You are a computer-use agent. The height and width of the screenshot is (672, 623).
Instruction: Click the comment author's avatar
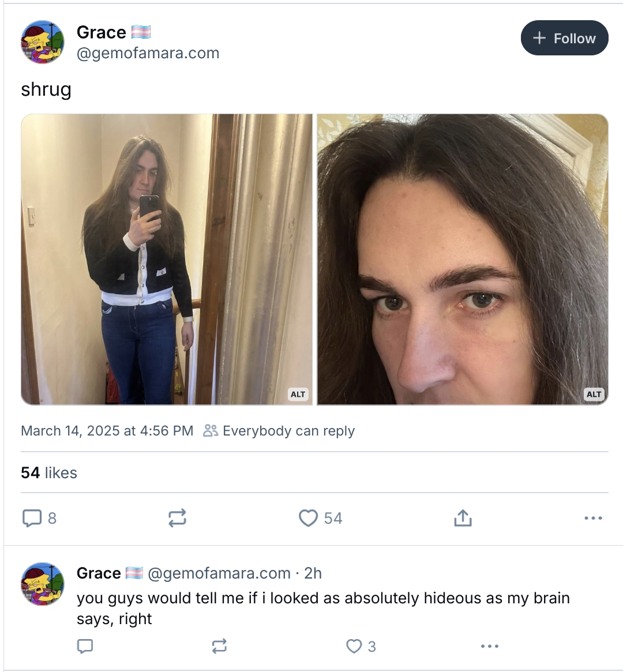coord(43,584)
